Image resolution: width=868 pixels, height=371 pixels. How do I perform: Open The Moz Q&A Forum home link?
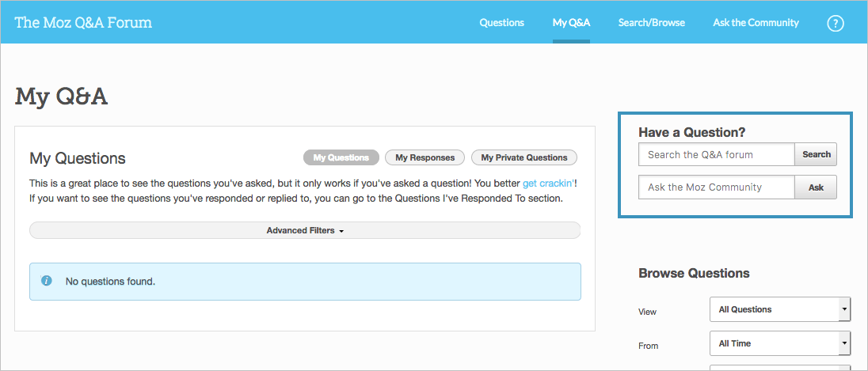click(x=83, y=22)
